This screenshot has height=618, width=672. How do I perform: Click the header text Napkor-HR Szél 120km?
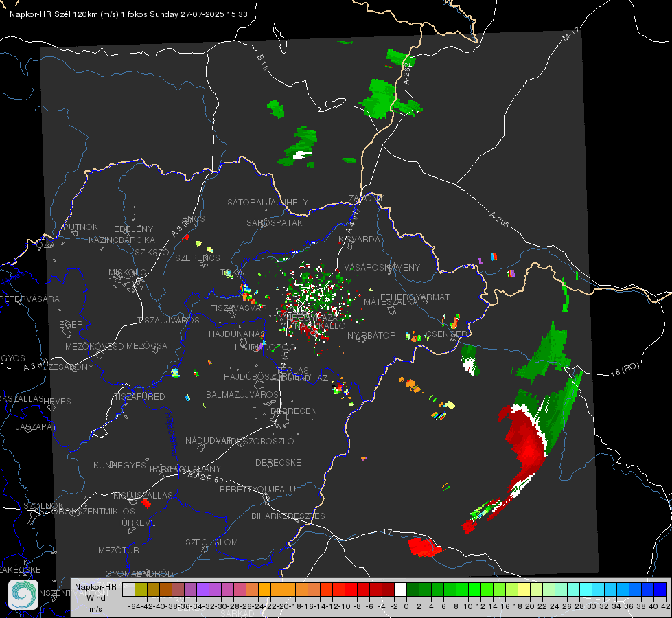pyautogui.click(x=54, y=14)
